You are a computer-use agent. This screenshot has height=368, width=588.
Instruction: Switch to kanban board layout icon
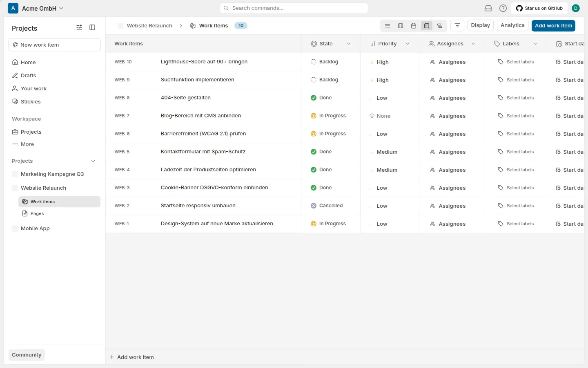click(401, 26)
